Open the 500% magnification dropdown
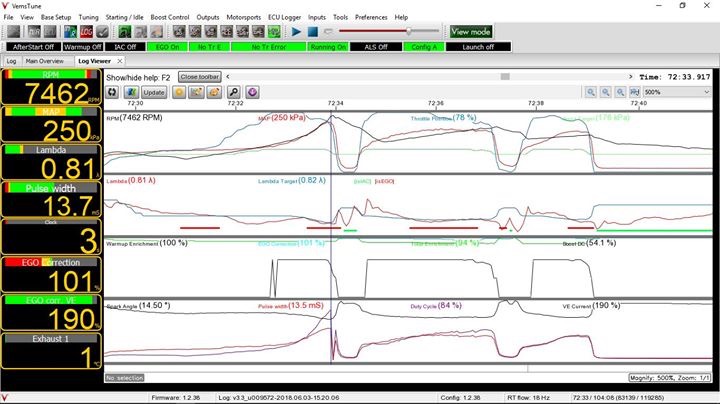 point(676,92)
